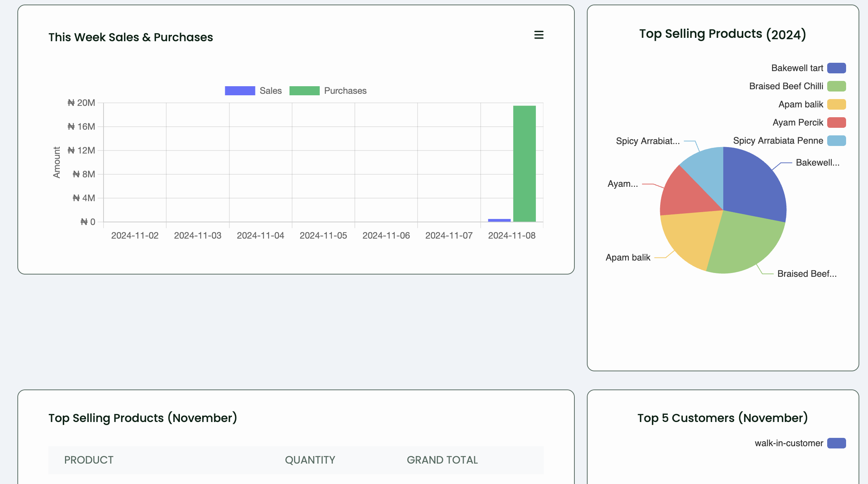Select the green Purchases bar on 2024-11-08
The height and width of the screenshot is (484, 868).
tap(524, 163)
